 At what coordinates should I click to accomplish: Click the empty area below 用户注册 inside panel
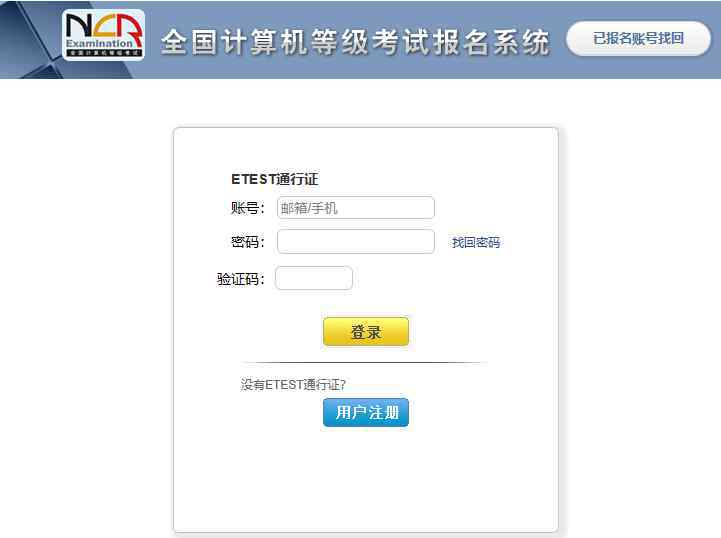[x=366, y=478]
